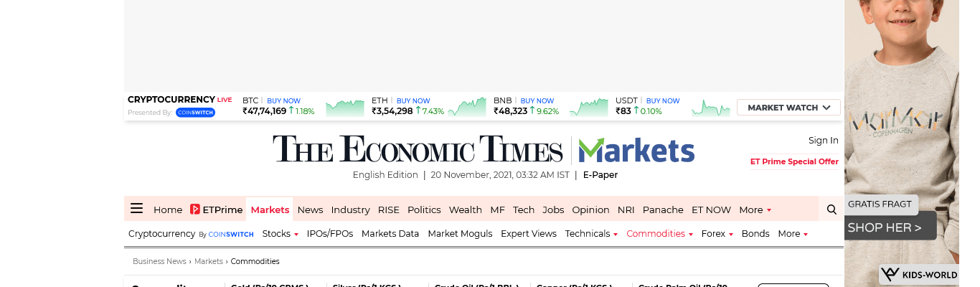Click the ETPrime logo icon

tap(195, 210)
